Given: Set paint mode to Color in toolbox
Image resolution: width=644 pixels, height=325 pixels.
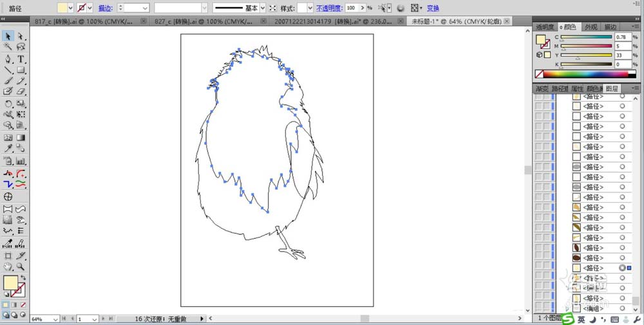Looking at the screenshot, I should tap(6, 305).
